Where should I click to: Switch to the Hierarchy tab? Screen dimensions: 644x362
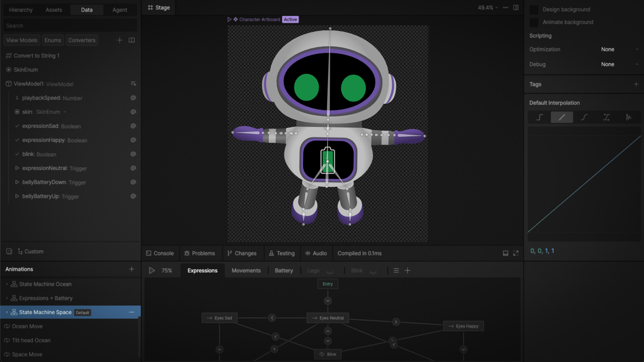[21, 10]
